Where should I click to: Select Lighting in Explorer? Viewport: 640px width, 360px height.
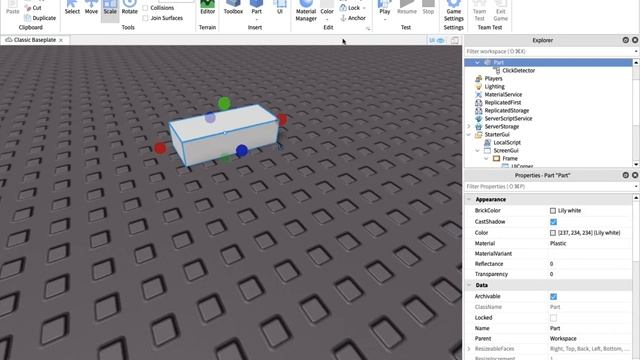[494, 87]
